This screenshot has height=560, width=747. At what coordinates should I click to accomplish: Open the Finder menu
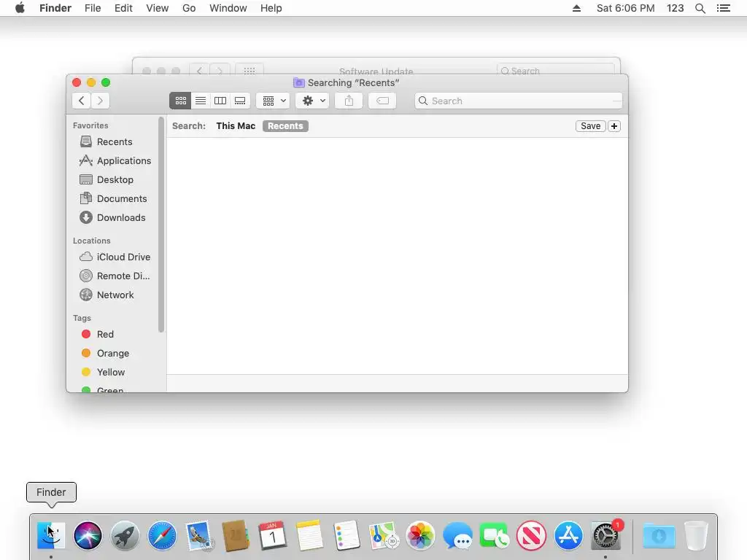(55, 8)
